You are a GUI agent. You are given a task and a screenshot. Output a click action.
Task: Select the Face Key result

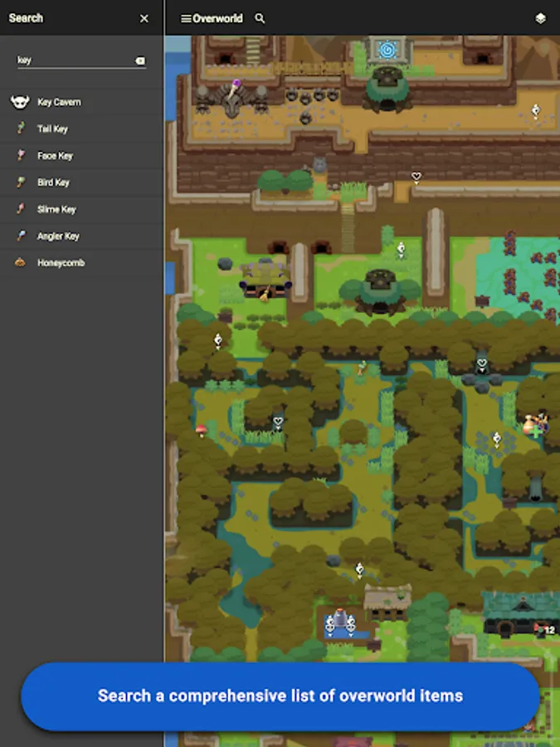point(81,155)
